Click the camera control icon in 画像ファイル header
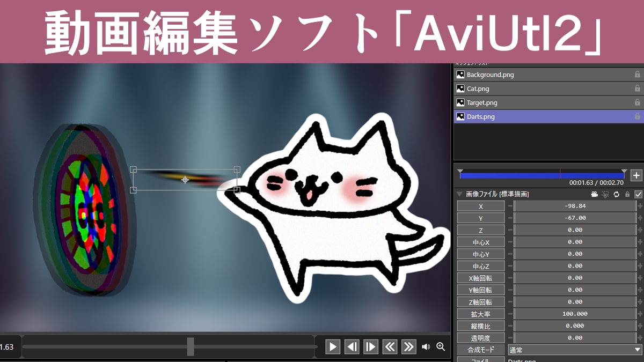 595,194
